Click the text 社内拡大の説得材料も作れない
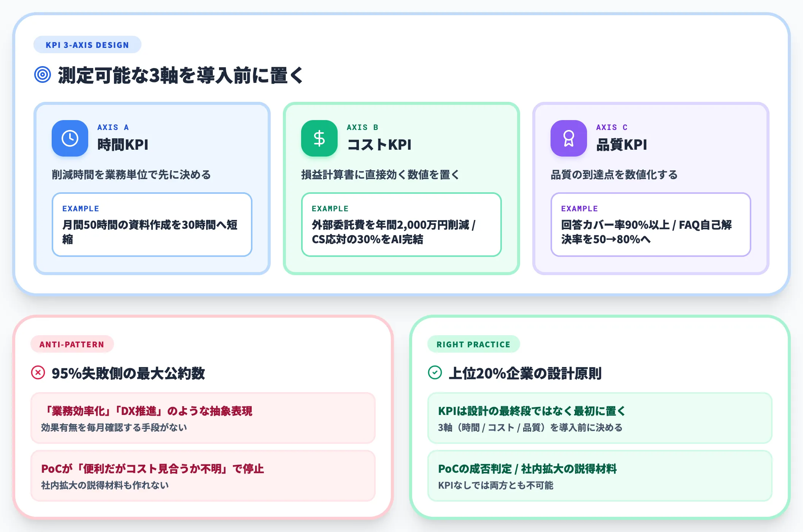Image resolution: width=803 pixels, height=532 pixels. 105,485
